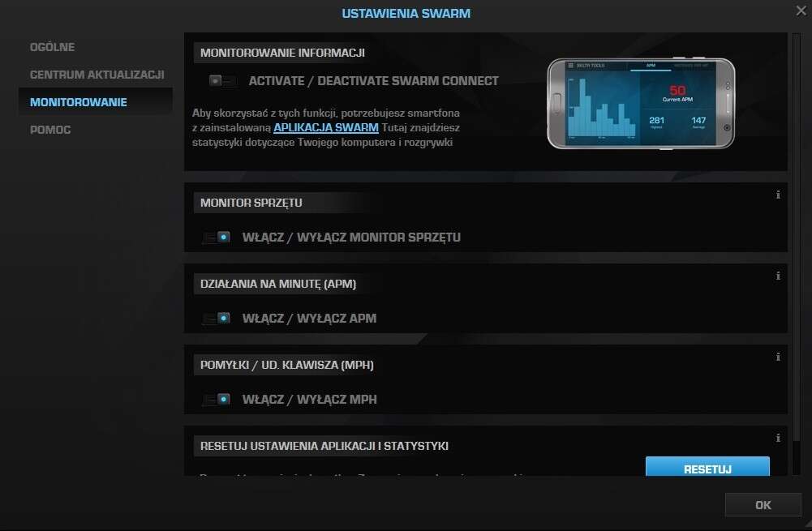Image resolution: width=812 pixels, height=531 pixels.
Task: Open info icon for Monitor Sprzętu section
Action: tap(778, 195)
